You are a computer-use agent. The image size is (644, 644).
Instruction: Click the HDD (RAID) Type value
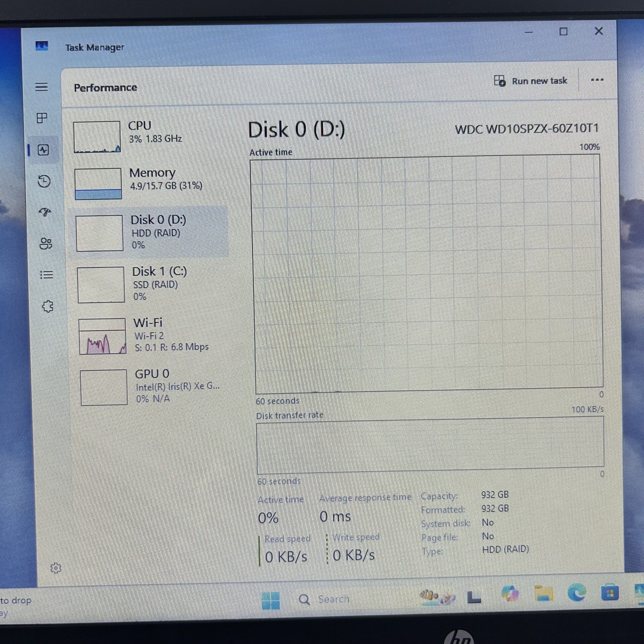[x=505, y=549]
